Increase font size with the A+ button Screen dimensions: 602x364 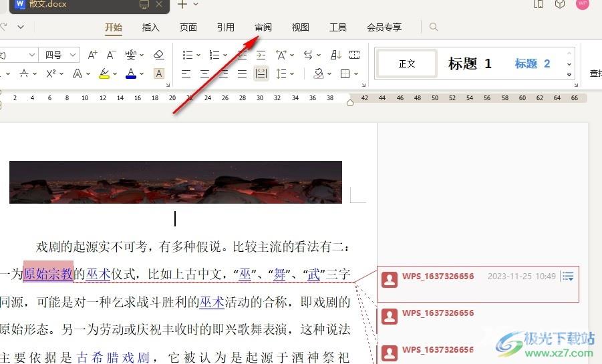pyautogui.click(x=92, y=55)
